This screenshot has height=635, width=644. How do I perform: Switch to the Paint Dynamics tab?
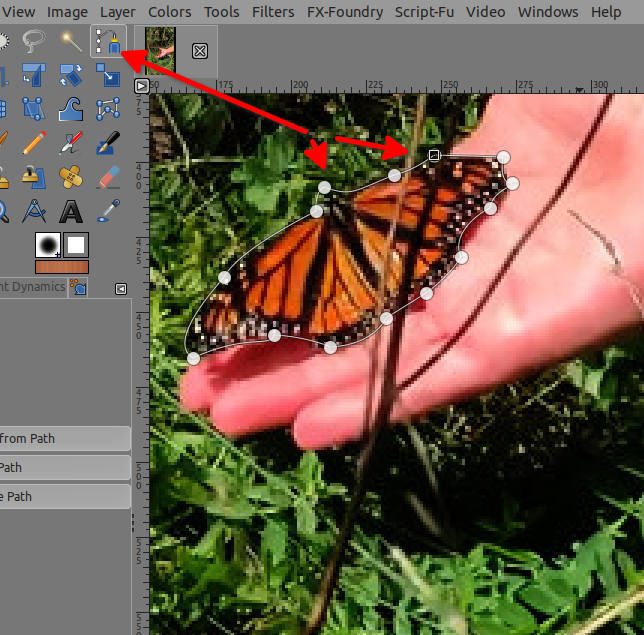pos(32,286)
